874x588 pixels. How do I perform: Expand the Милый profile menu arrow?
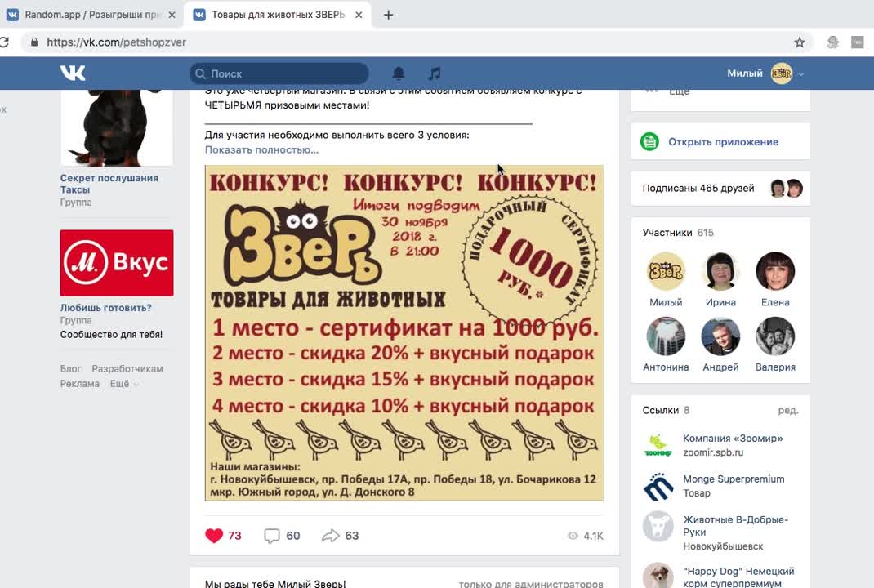pyautogui.click(x=801, y=74)
